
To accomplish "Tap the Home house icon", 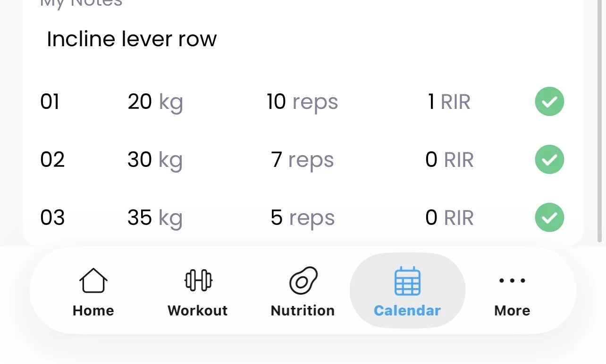I will click(93, 280).
